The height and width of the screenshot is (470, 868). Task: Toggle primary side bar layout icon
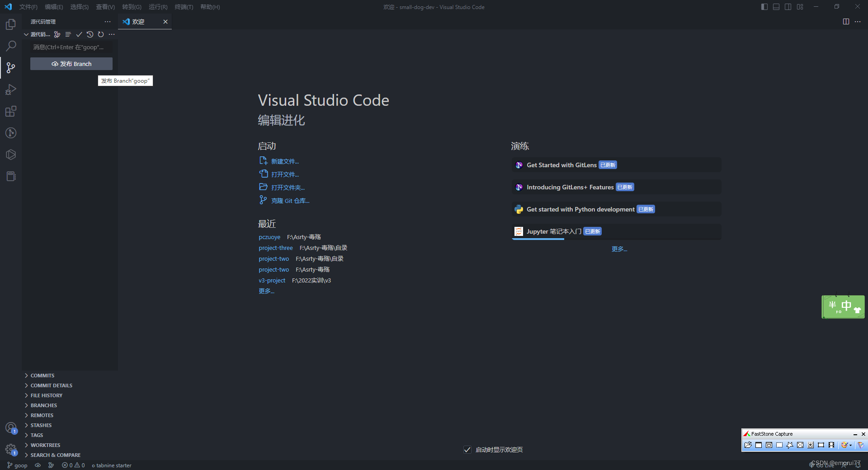click(764, 7)
